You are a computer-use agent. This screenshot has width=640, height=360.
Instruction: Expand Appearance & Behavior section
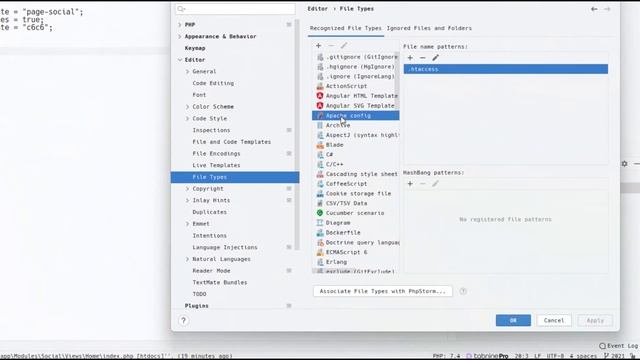tap(180, 36)
